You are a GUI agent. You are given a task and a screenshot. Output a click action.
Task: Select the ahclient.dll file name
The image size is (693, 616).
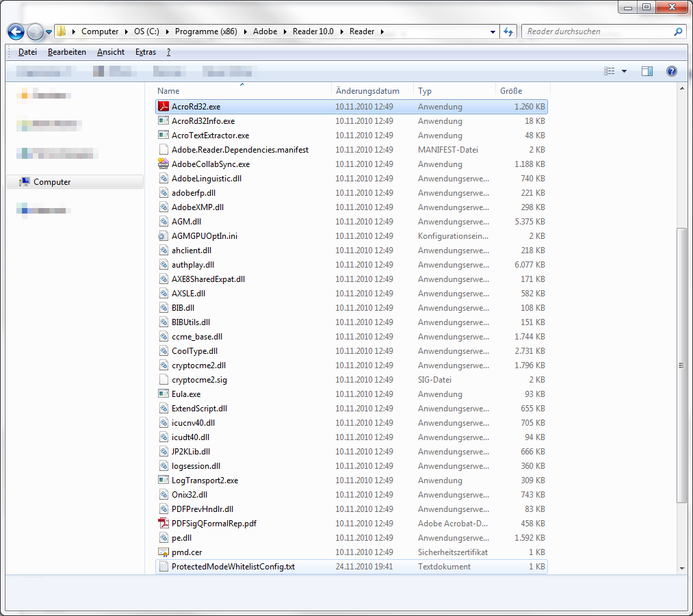(192, 251)
